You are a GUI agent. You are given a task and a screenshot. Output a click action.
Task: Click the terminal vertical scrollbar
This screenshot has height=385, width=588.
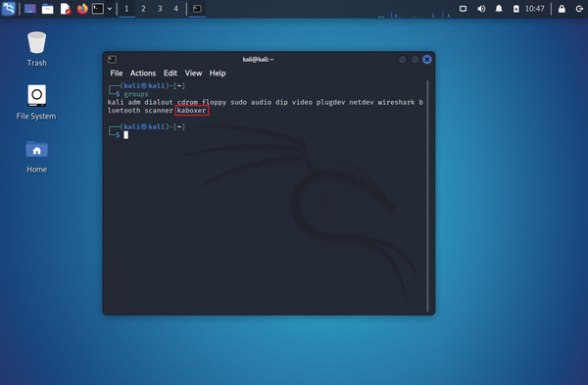(x=427, y=196)
